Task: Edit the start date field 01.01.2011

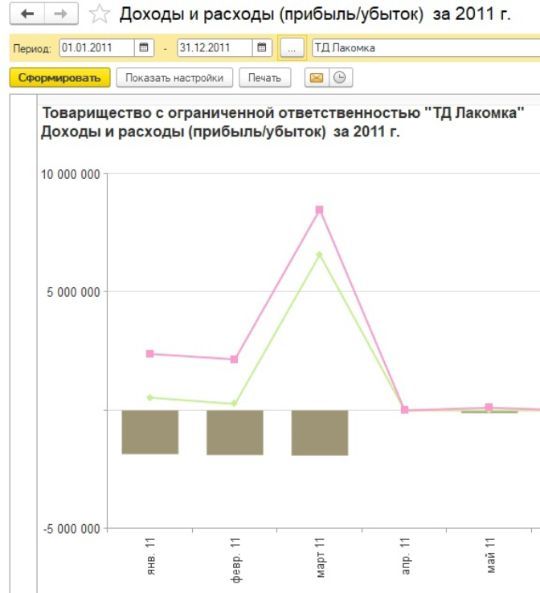Action: pyautogui.click(x=97, y=48)
